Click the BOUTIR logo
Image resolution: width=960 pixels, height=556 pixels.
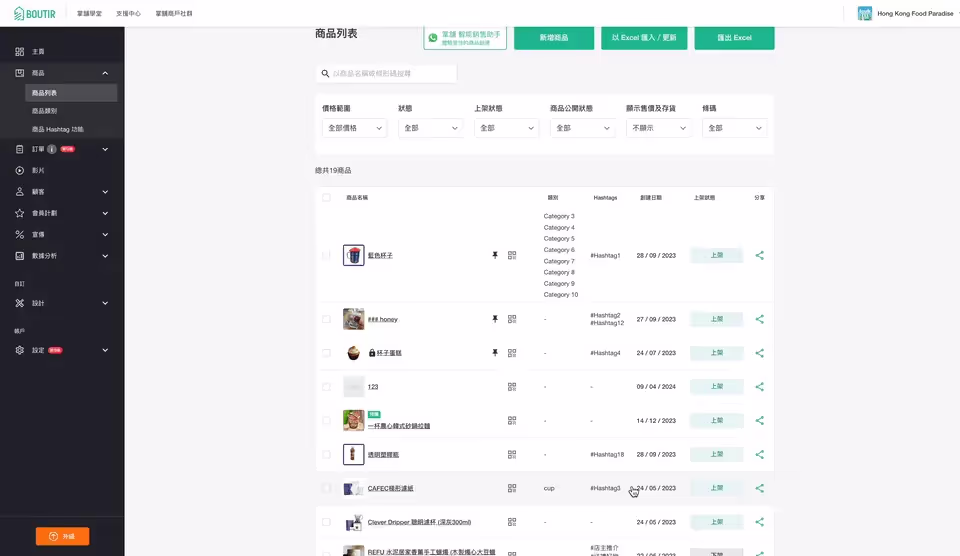[34, 13]
